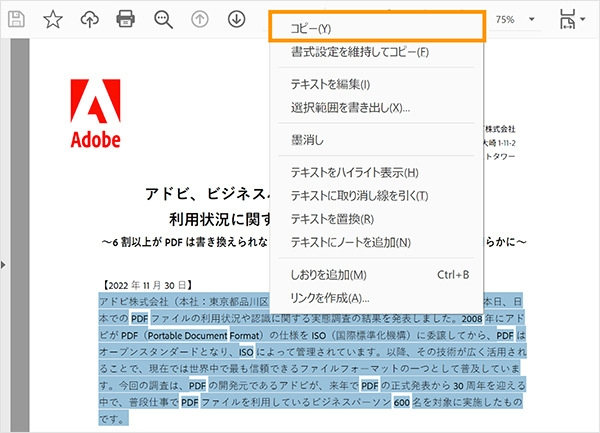Click the fit page width icon
Image resolution: width=600 pixels, height=433 pixels.
(x=567, y=19)
